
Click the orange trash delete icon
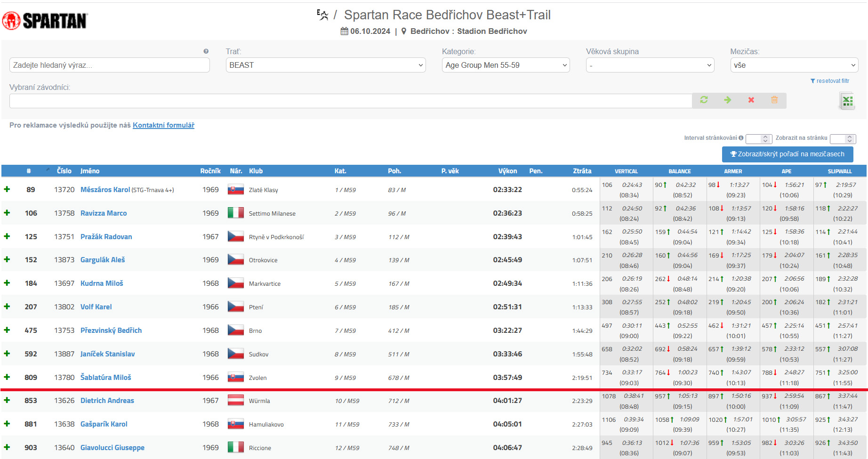(x=774, y=100)
